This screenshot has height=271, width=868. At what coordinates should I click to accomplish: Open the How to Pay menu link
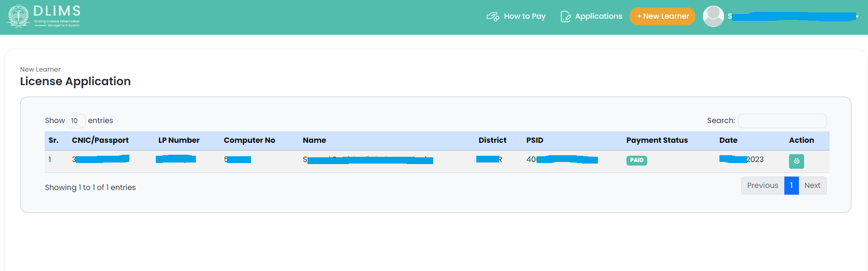tap(525, 16)
